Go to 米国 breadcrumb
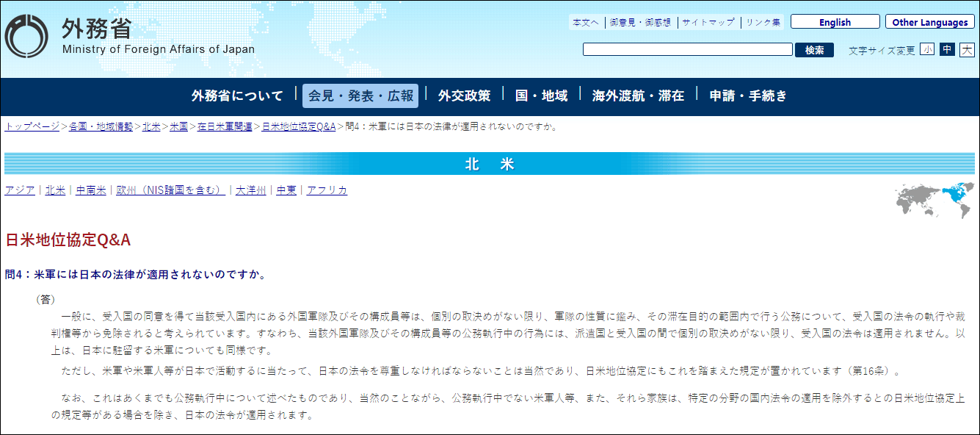 (x=178, y=126)
